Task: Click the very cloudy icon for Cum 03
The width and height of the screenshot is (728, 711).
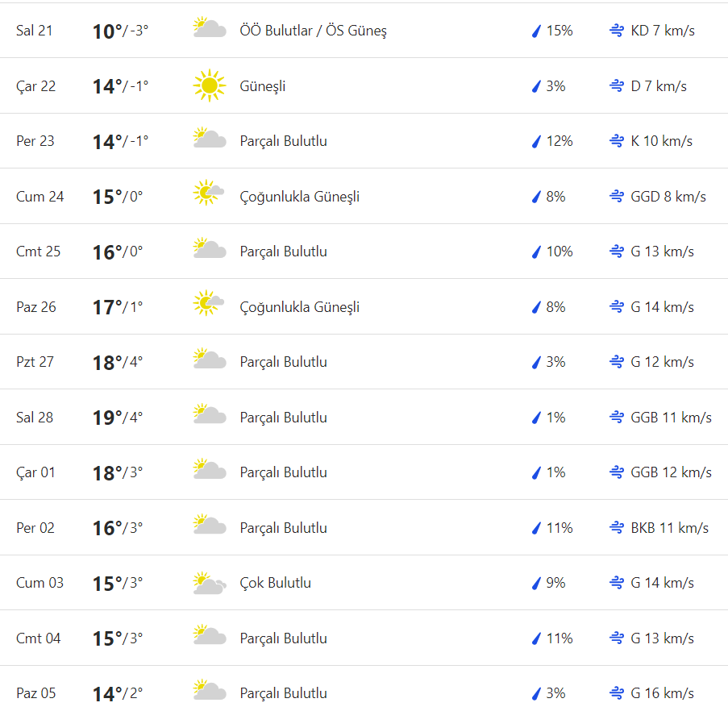Action: pyautogui.click(x=209, y=583)
